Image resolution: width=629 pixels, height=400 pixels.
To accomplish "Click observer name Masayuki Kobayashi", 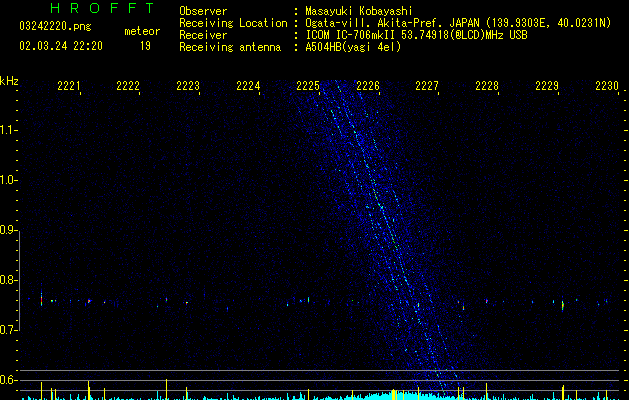I will click(x=359, y=11).
